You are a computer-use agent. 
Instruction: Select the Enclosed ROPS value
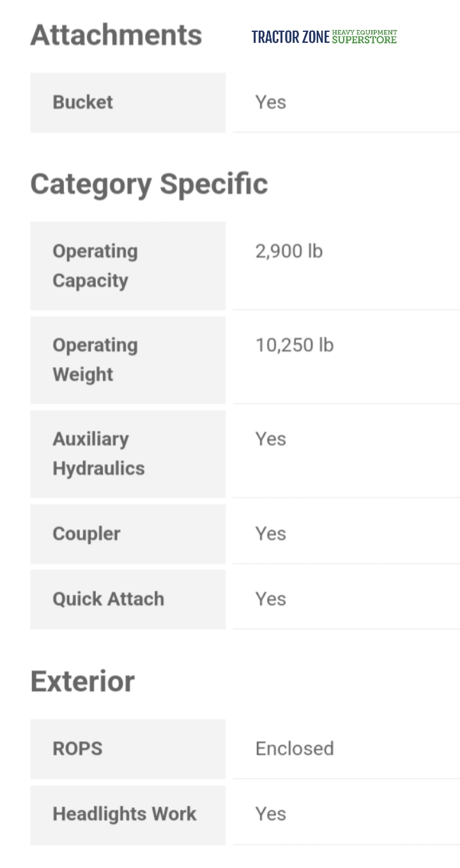point(295,748)
